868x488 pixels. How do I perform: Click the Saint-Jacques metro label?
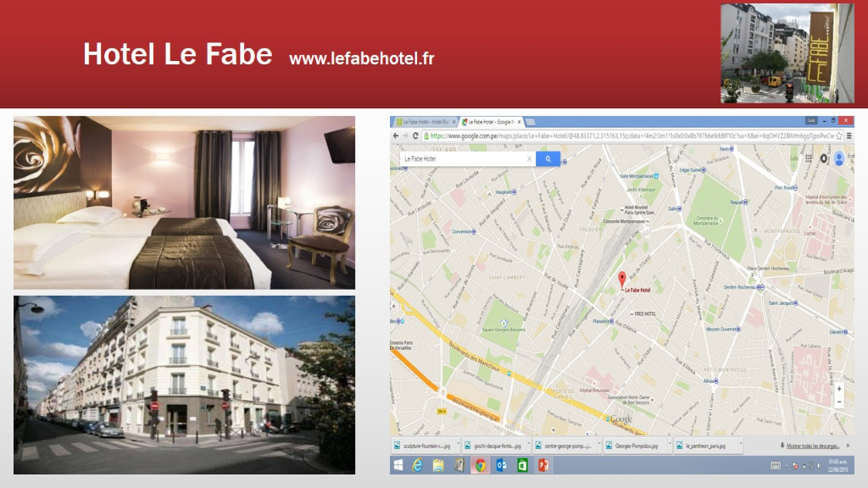click(x=781, y=303)
